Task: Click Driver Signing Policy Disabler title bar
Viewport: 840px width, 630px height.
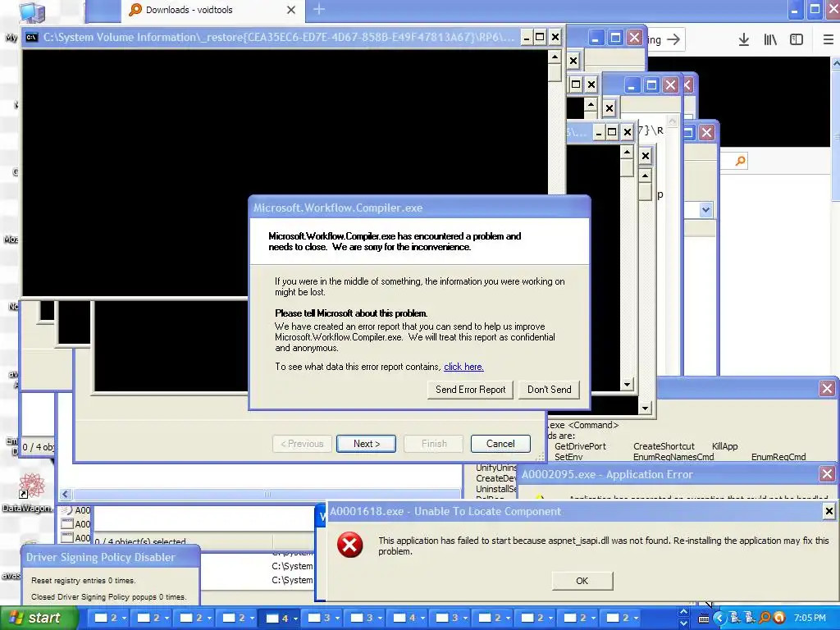Action: pos(111,557)
